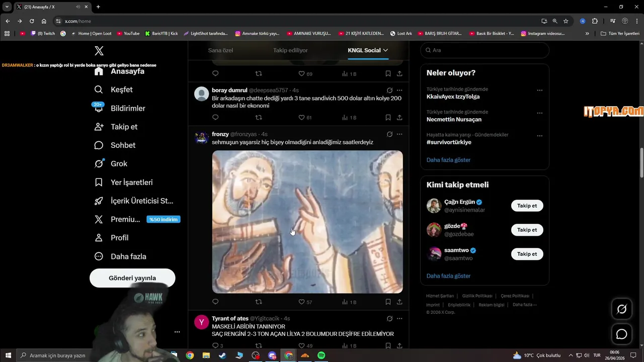This screenshot has width=644, height=362.
Task: Reply to fronzy's post
Action: [215, 302]
